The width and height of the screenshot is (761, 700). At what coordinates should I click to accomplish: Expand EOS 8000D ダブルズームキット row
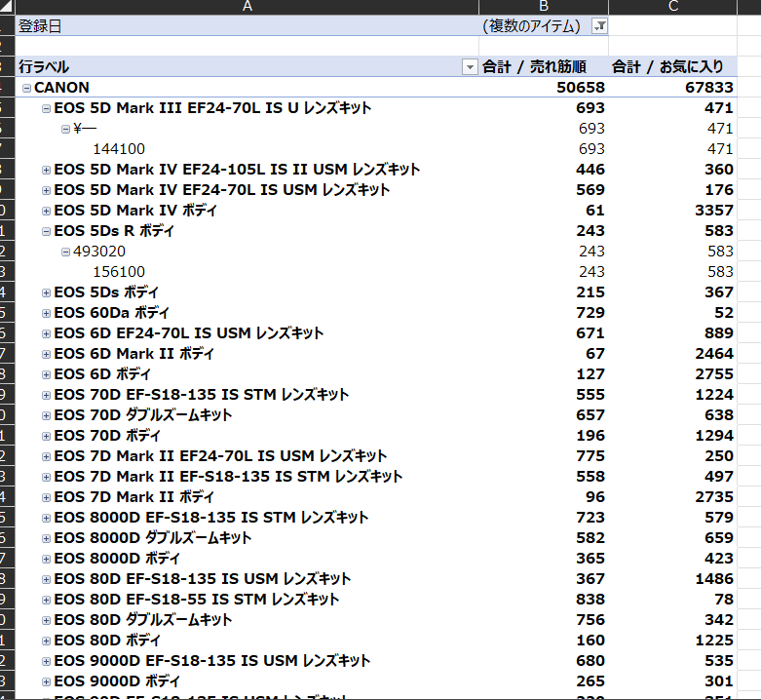click(46, 538)
